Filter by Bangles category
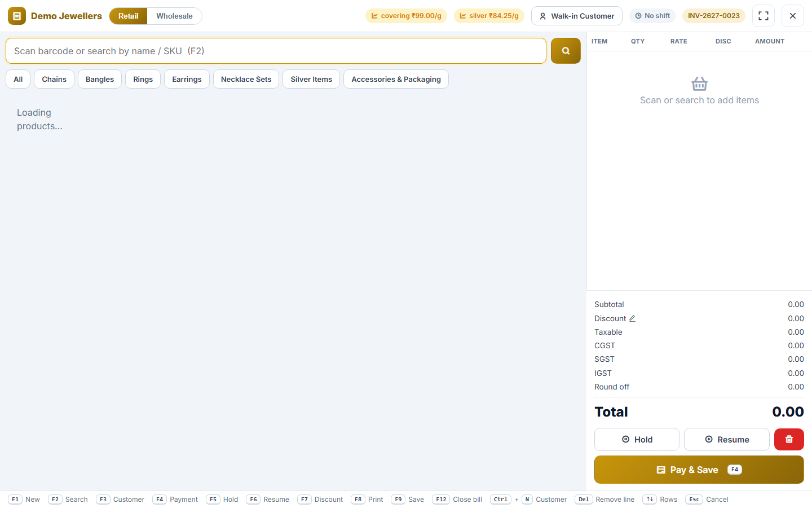Viewport: 812px width, 508px height. tap(100, 79)
